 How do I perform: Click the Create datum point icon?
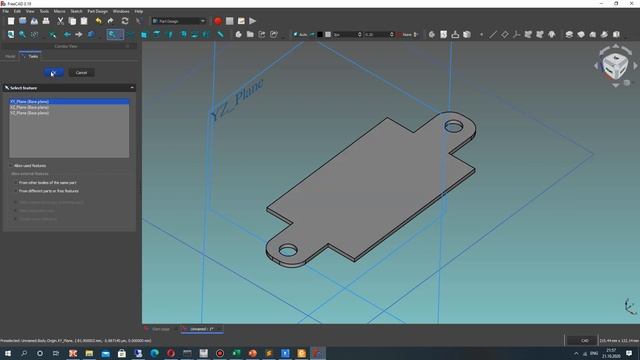point(481,35)
